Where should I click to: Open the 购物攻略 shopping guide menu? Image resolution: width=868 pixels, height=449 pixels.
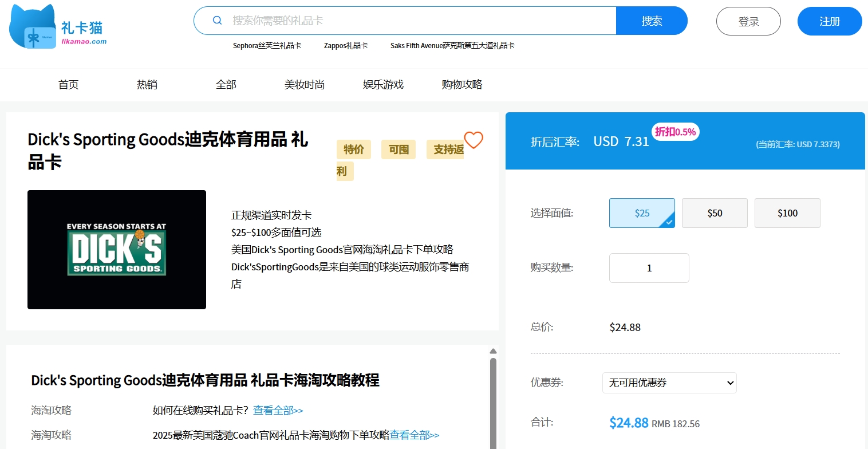(462, 85)
